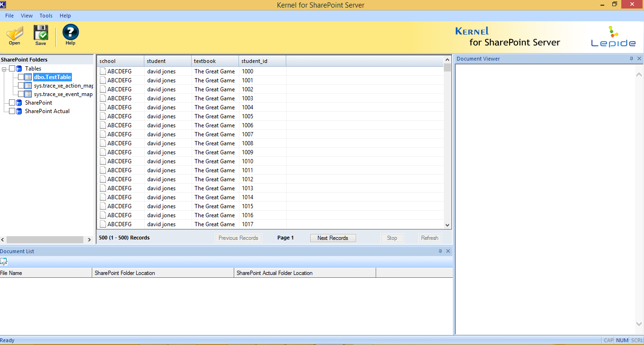Click the NUM status bar indicator
This screenshot has height=345, width=644.
click(622, 340)
